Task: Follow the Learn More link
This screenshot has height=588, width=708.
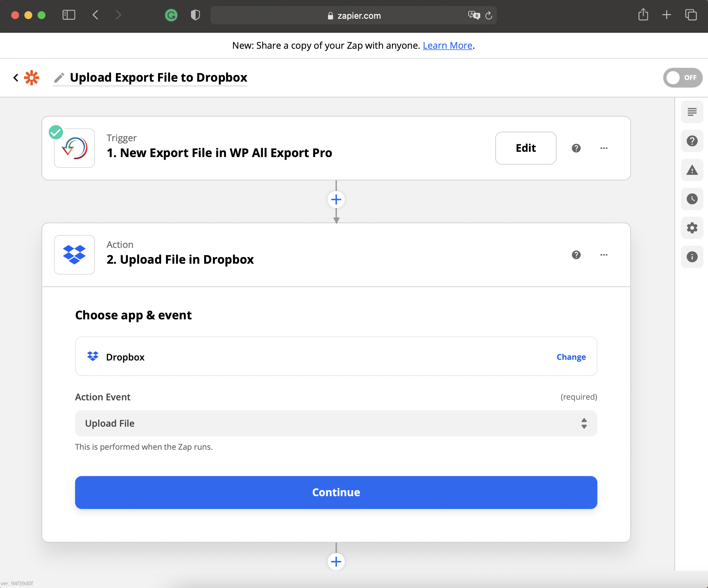Action: (x=447, y=45)
